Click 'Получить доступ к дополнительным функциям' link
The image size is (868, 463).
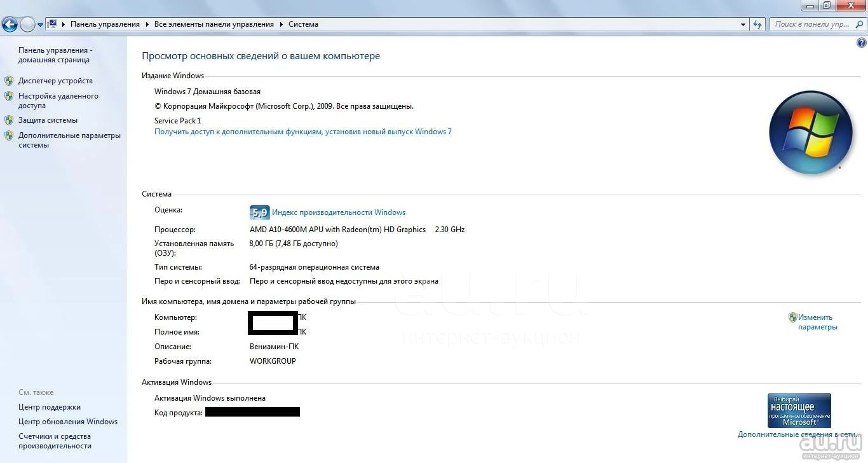(x=303, y=132)
